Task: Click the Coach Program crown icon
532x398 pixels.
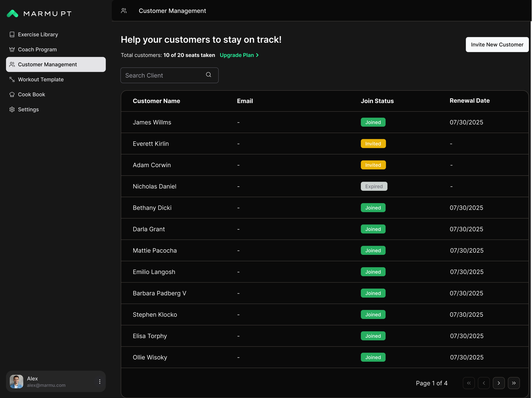Action: click(12, 49)
